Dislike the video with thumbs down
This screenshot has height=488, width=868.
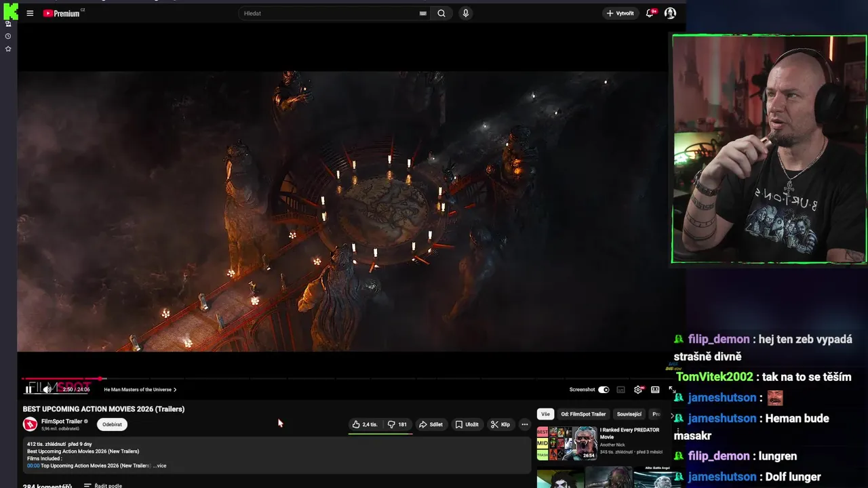click(x=397, y=424)
